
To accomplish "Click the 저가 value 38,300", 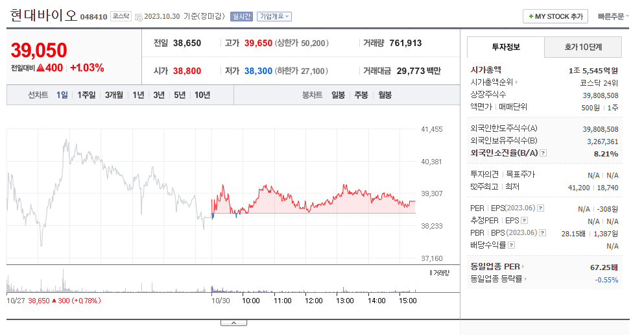I will pyautogui.click(x=258, y=71).
